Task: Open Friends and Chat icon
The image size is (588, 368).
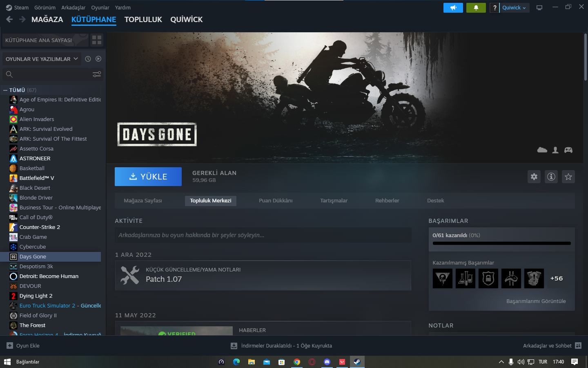Action: pos(578,346)
